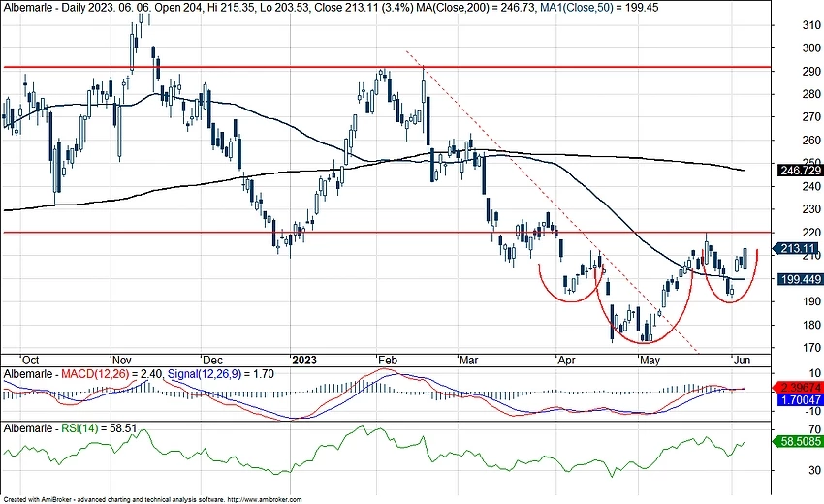Viewport: 824px width, 504px height.
Task: Click the RSI axis tick 30
Action: (815, 470)
